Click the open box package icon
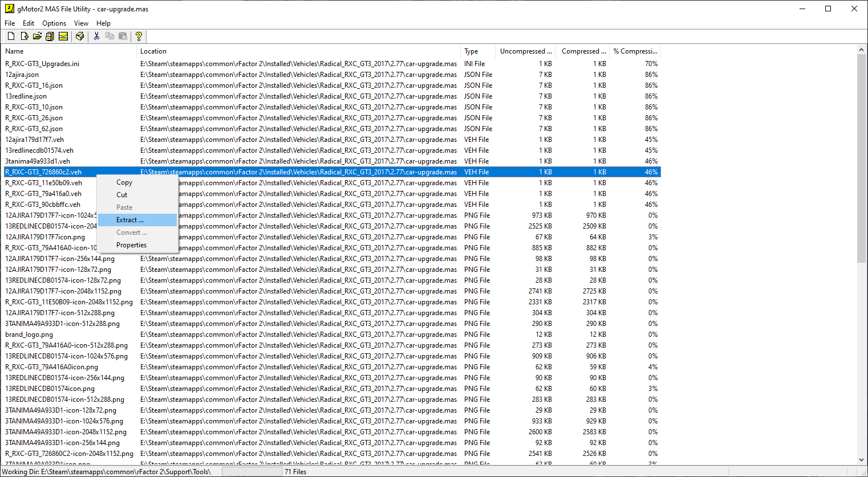Image resolution: width=868 pixels, height=477 pixels. [x=80, y=36]
